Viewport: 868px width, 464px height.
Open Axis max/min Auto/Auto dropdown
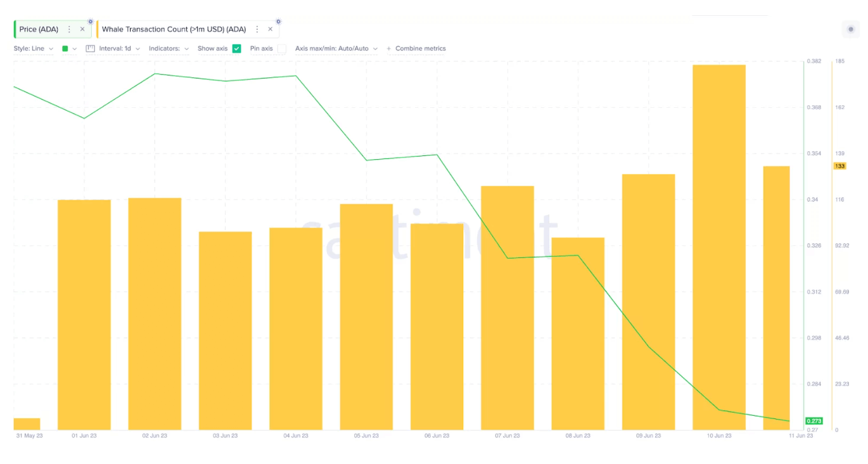pyautogui.click(x=336, y=48)
